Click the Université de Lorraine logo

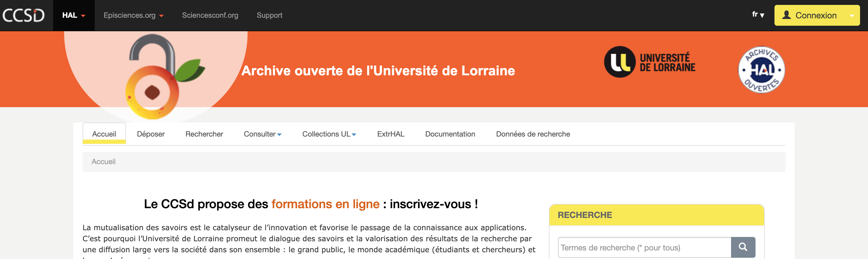click(x=649, y=62)
